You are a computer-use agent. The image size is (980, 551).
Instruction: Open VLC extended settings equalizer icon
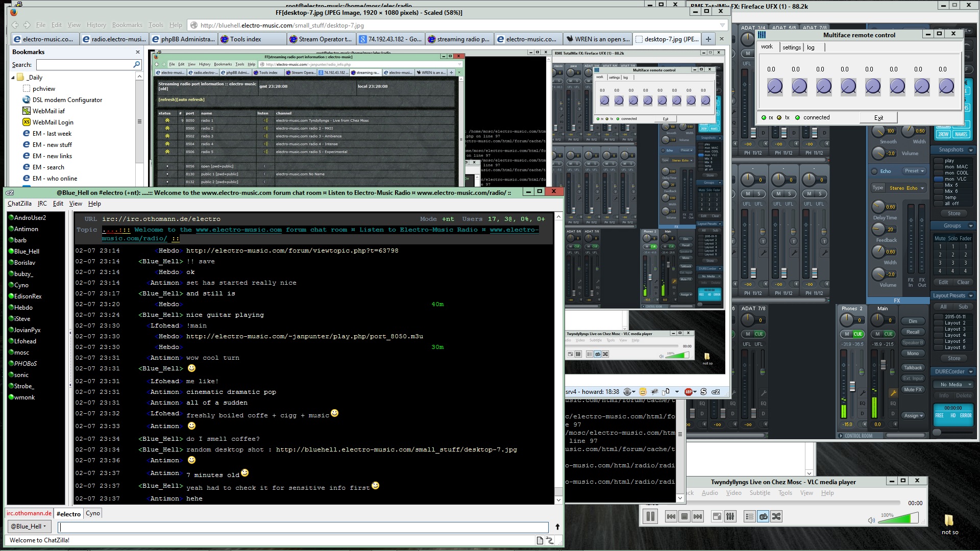pos(730,516)
